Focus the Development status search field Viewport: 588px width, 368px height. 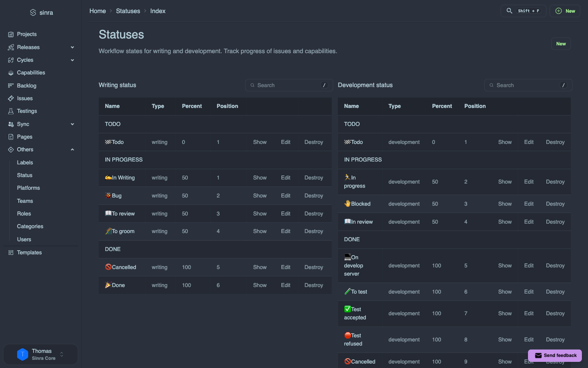[x=528, y=85]
